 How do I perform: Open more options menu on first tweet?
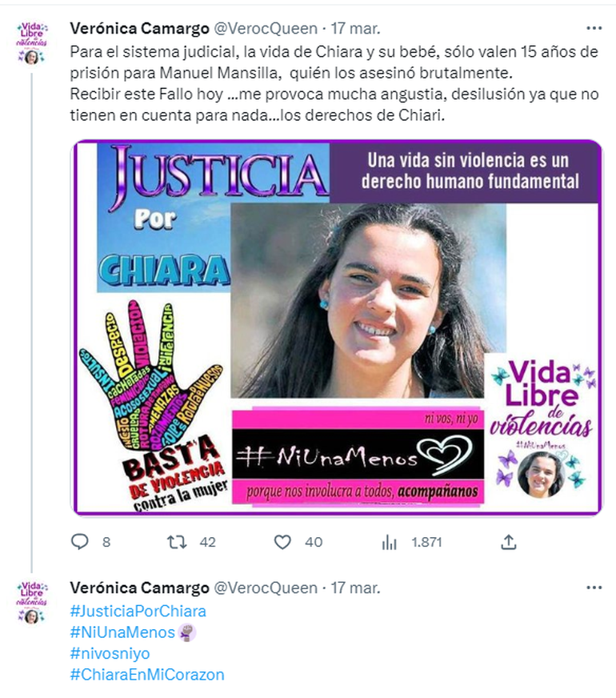(x=594, y=29)
